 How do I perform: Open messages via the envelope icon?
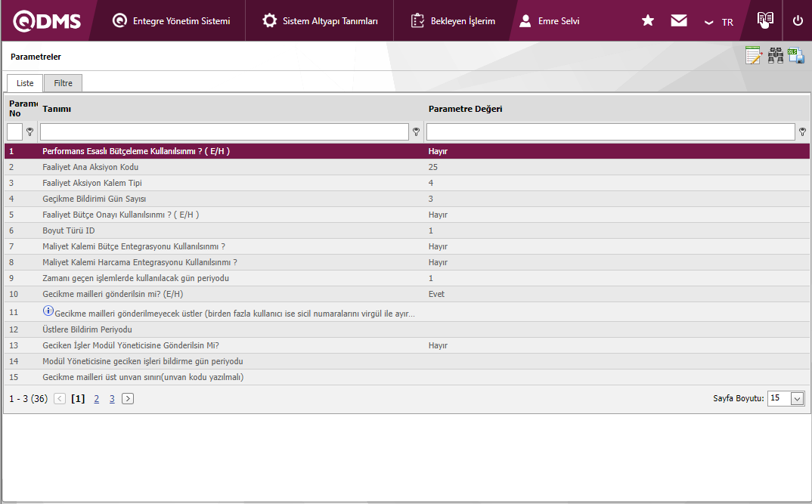[679, 21]
